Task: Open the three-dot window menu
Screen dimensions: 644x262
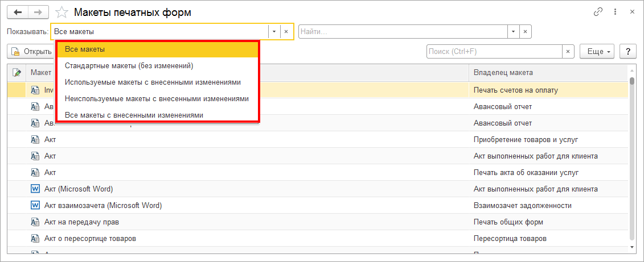Action: (x=615, y=12)
